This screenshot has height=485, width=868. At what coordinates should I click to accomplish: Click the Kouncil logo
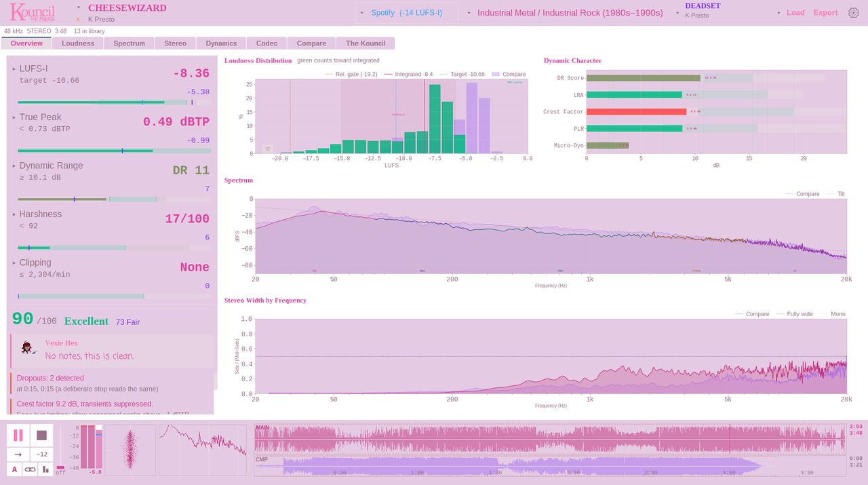click(32, 12)
